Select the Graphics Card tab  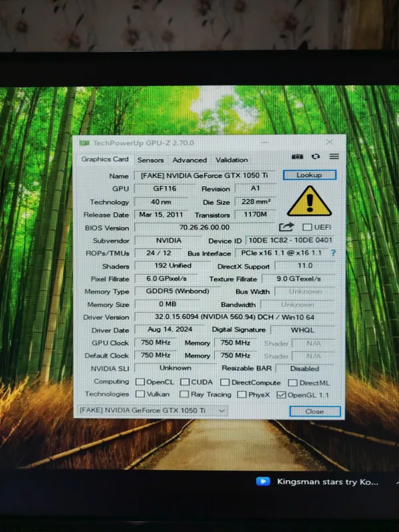(x=105, y=159)
